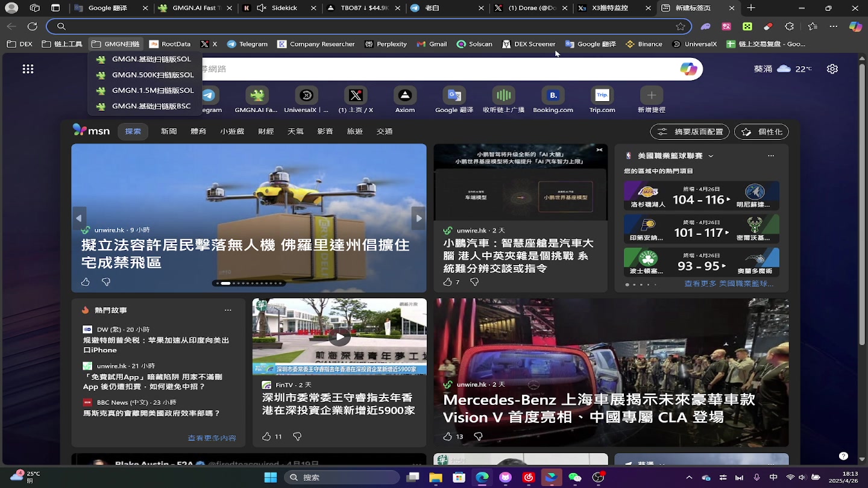Open the Trip.com quick link tile

point(602,99)
